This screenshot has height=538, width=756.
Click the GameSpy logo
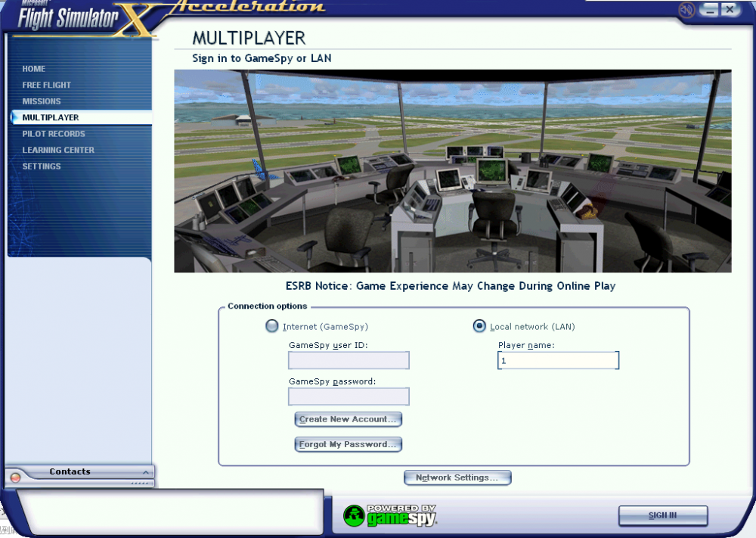point(390,515)
